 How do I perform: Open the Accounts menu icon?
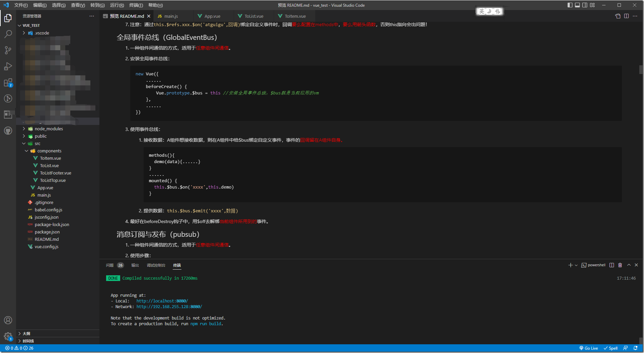pos(8,320)
